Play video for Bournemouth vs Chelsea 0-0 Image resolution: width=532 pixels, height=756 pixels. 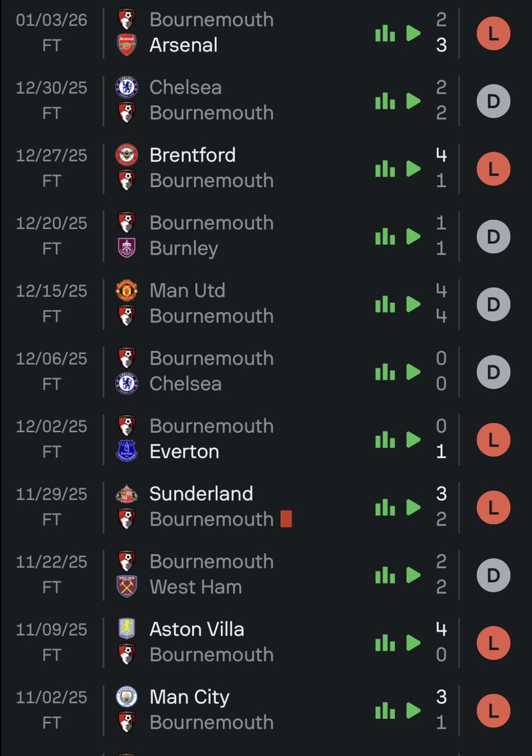(413, 372)
